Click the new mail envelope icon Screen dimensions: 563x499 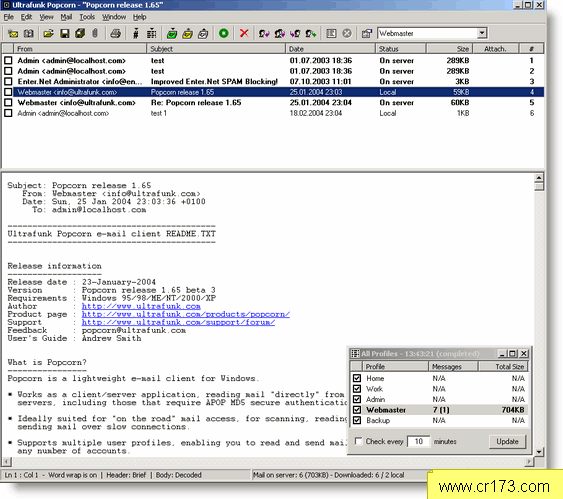click(x=13, y=34)
